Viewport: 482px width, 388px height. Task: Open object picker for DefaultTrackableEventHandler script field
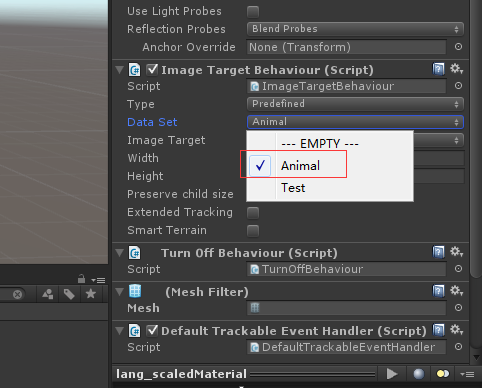point(458,347)
